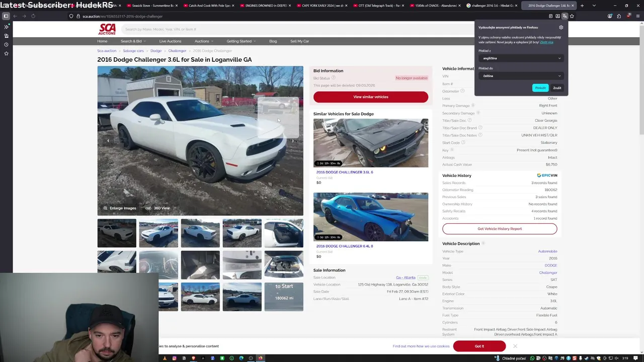
Task: Click the Bid Status info icon
Action: click(333, 78)
